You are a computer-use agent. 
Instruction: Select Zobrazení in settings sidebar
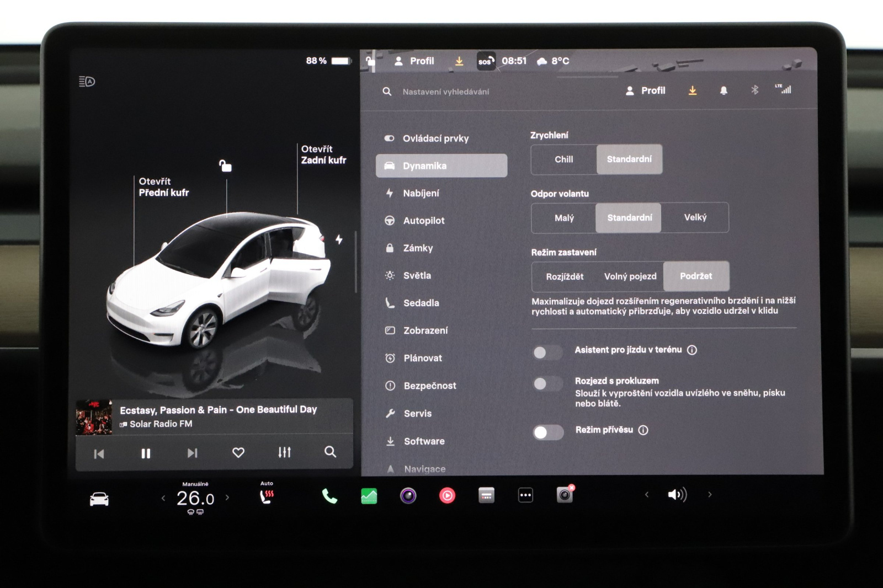[x=425, y=330]
